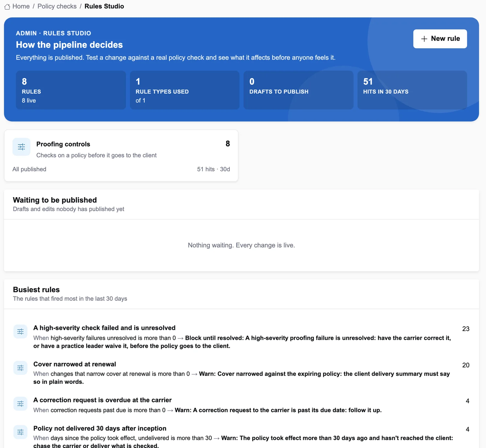Open the Proofing controls card title

pos(63,144)
